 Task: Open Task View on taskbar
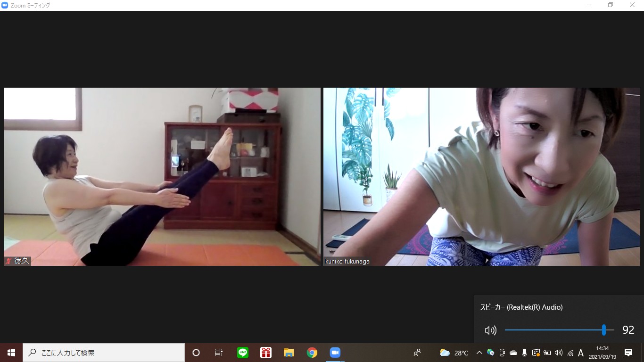pos(219,353)
